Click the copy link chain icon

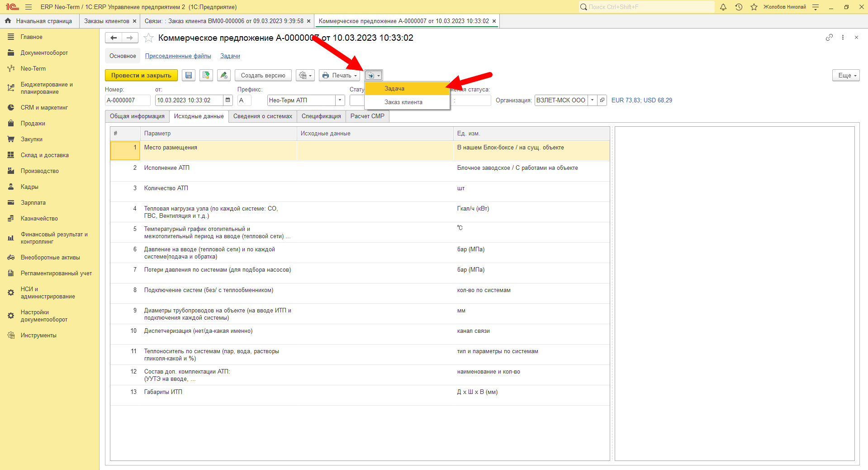829,38
